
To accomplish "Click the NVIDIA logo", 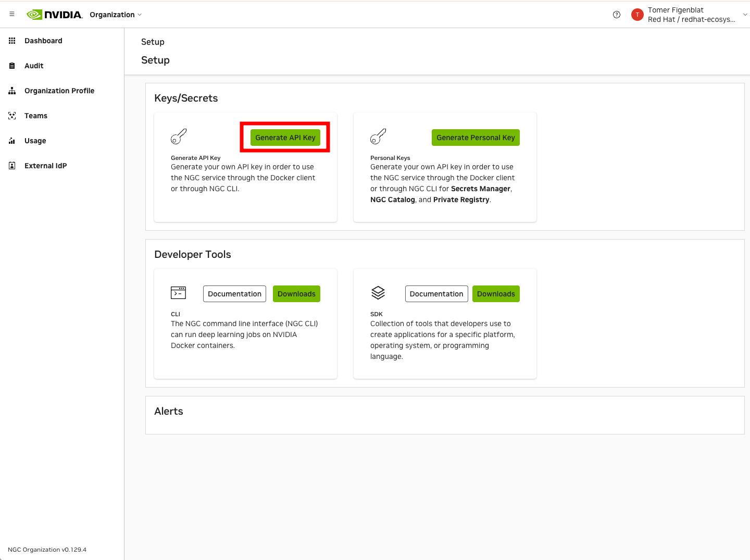I will pyautogui.click(x=55, y=15).
